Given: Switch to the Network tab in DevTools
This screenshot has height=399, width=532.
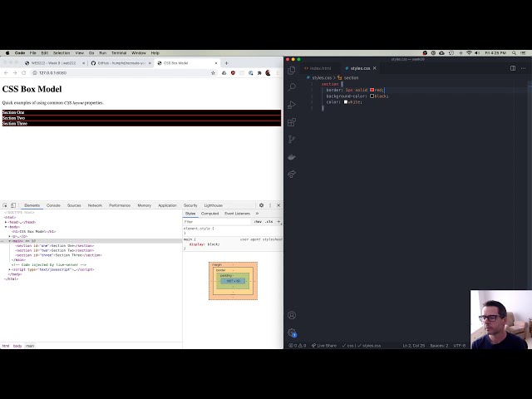Looking at the screenshot, I should tap(95, 205).
